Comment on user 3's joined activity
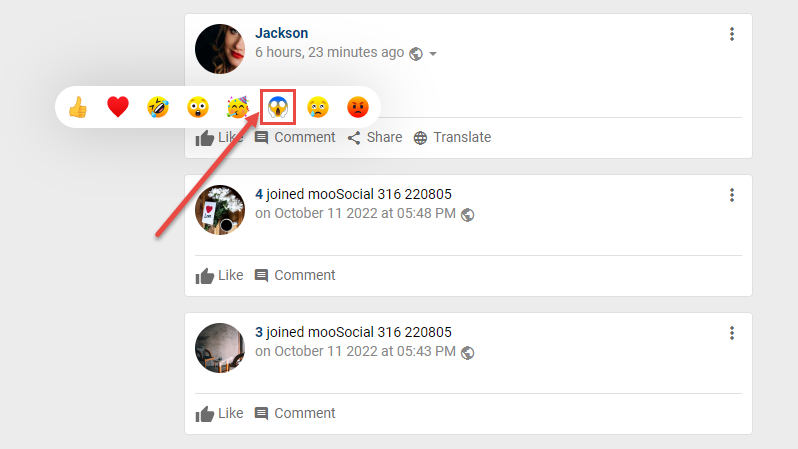798x449 pixels. click(295, 413)
